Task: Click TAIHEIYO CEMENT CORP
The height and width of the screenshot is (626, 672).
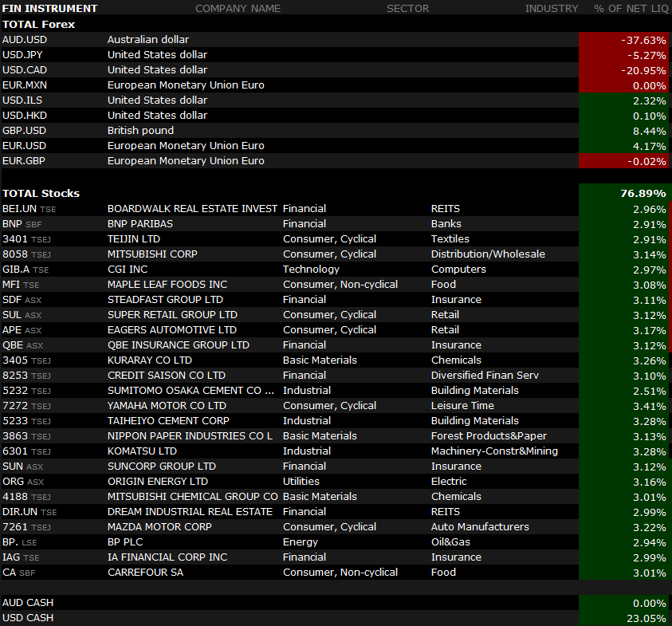Action: (x=168, y=421)
